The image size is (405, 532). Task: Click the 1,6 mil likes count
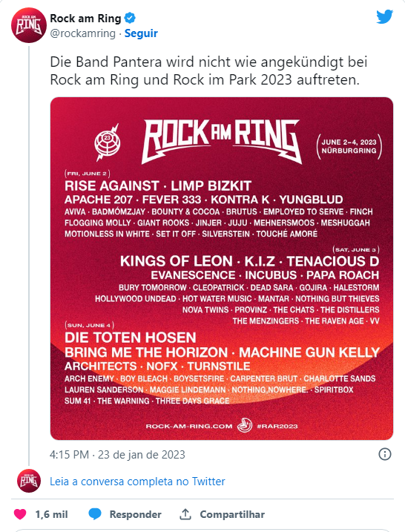[52, 514]
